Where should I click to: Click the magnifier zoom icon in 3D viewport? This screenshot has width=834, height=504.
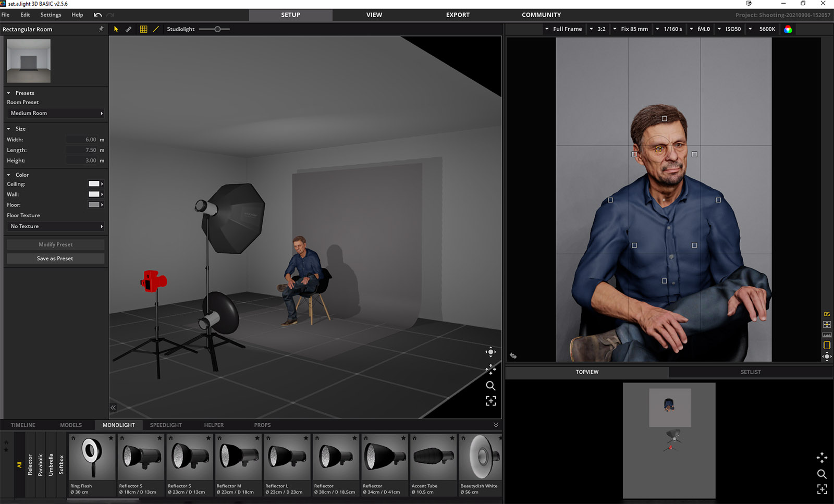coord(490,386)
